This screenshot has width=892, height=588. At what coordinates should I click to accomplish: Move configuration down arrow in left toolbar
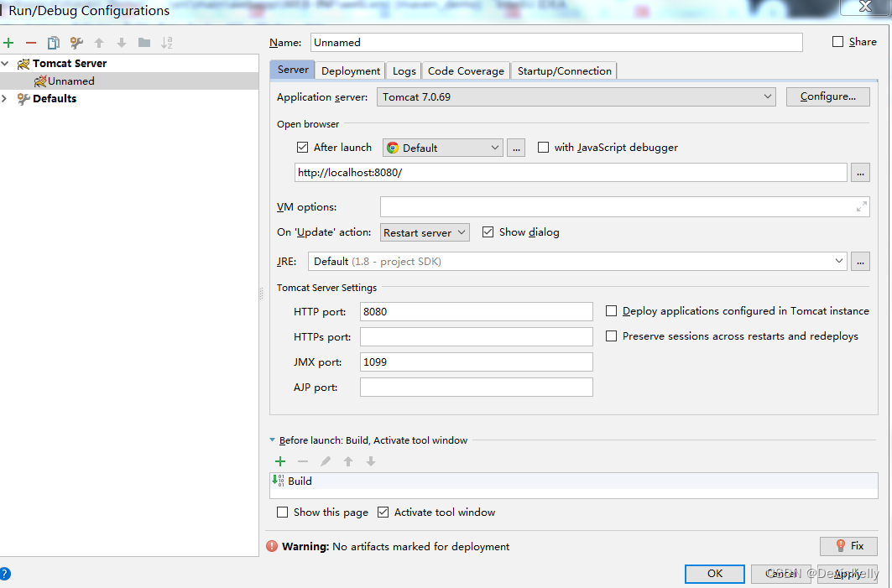pyautogui.click(x=121, y=43)
